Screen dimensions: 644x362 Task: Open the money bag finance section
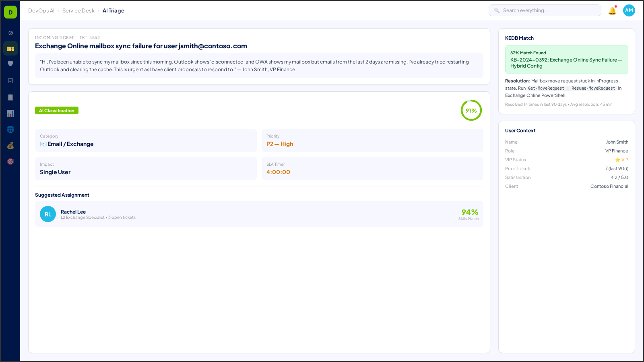(x=10, y=145)
